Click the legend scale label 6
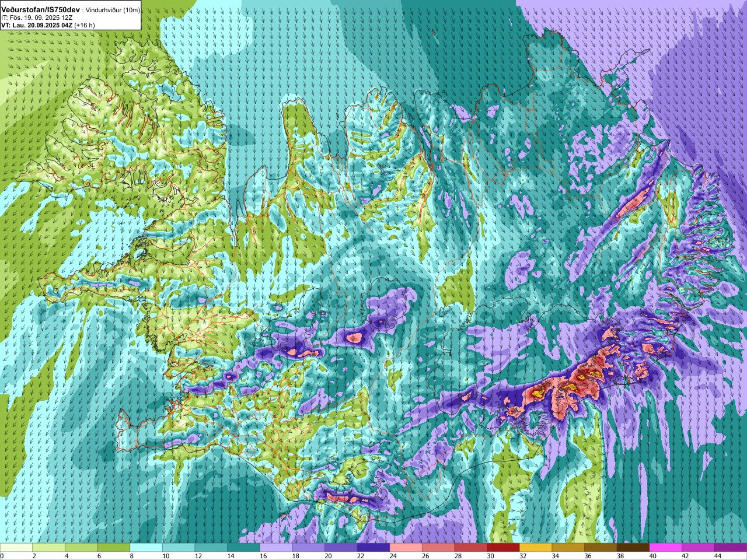The width and height of the screenshot is (747, 560). pos(99,556)
